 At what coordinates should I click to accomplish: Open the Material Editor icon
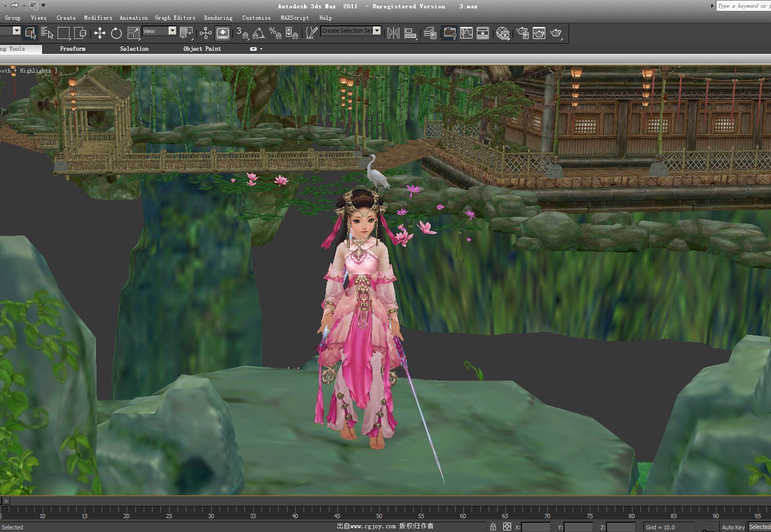503,33
